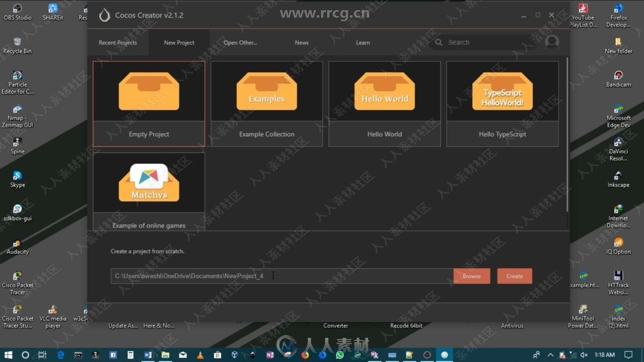Go to the Open Other... tab
This screenshot has width=644, height=362.
click(240, 43)
